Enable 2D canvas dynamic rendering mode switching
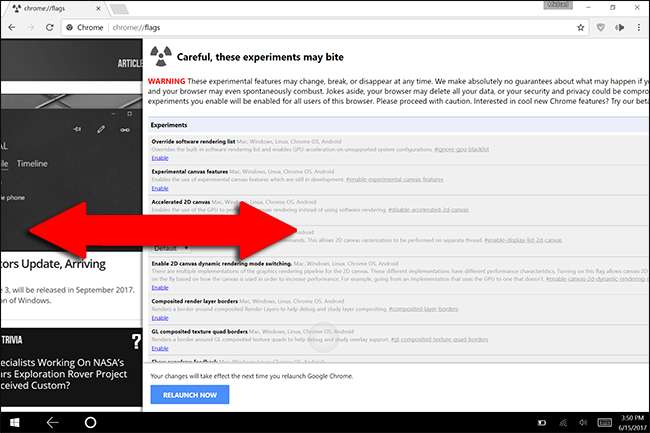650x433 pixels. 160,288
